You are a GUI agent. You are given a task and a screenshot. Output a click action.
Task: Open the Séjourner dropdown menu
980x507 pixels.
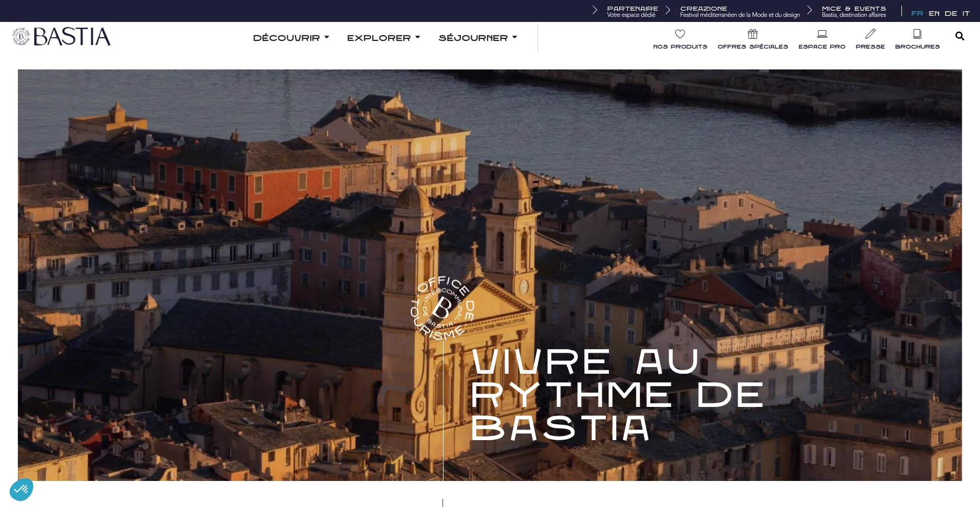pyautogui.click(x=478, y=38)
